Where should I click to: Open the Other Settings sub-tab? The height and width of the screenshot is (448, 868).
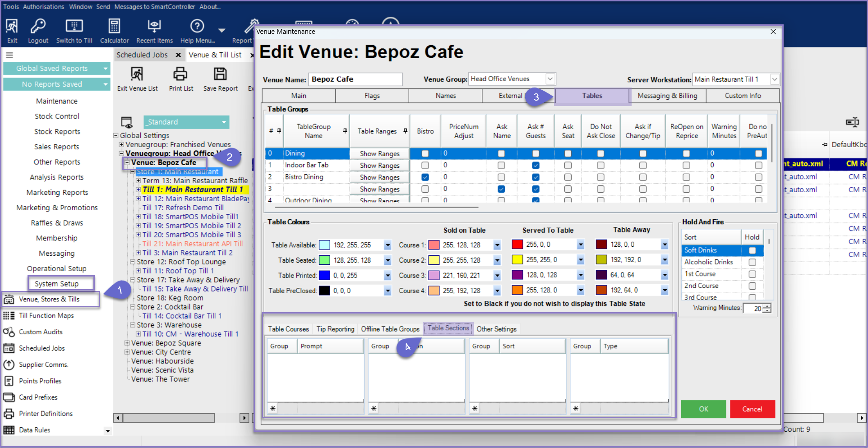click(496, 329)
